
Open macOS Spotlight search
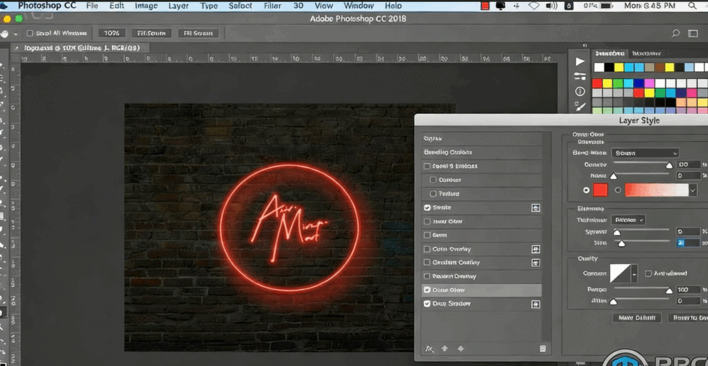[692, 6]
